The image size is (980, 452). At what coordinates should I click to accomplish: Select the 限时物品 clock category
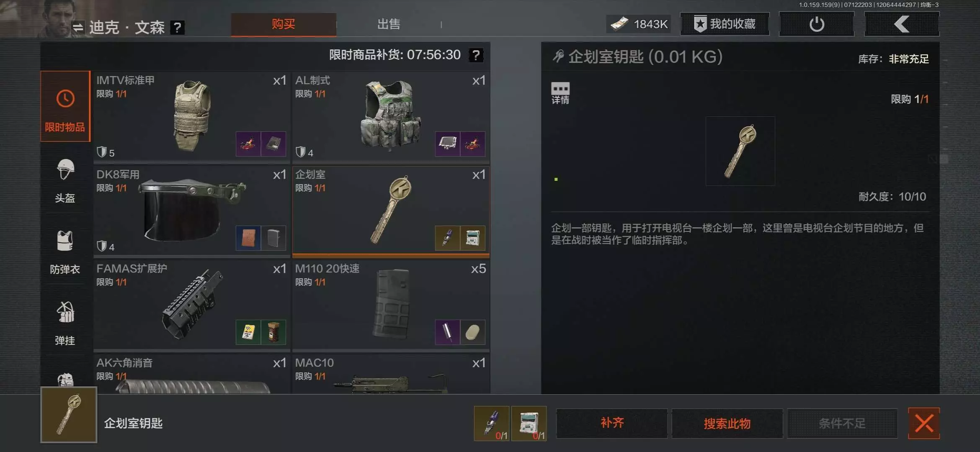click(x=65, y=106)
